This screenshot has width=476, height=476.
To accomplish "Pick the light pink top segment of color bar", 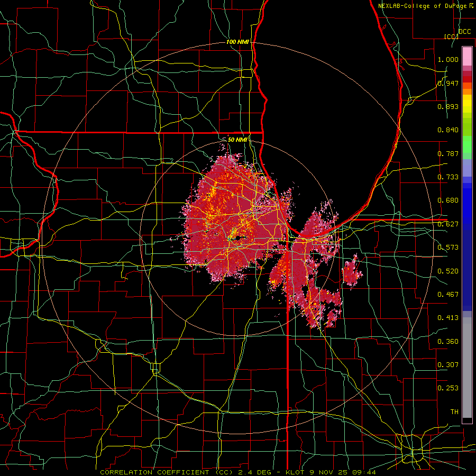I will pyautogui.click(x=467, y=57).
